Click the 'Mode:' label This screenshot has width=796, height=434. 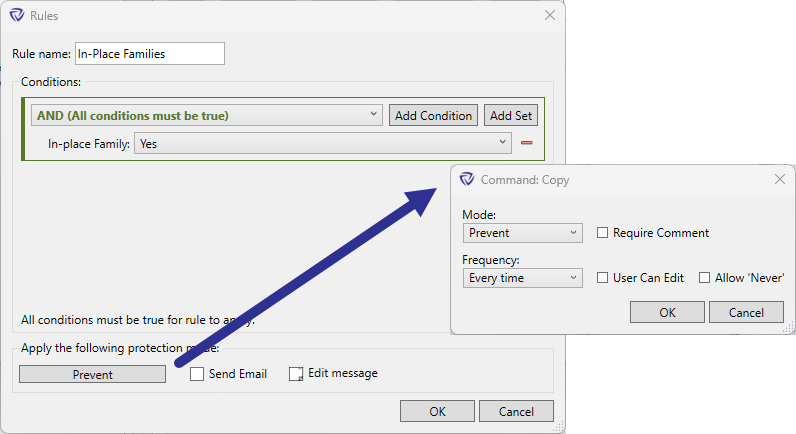click(x=479, y=215)
